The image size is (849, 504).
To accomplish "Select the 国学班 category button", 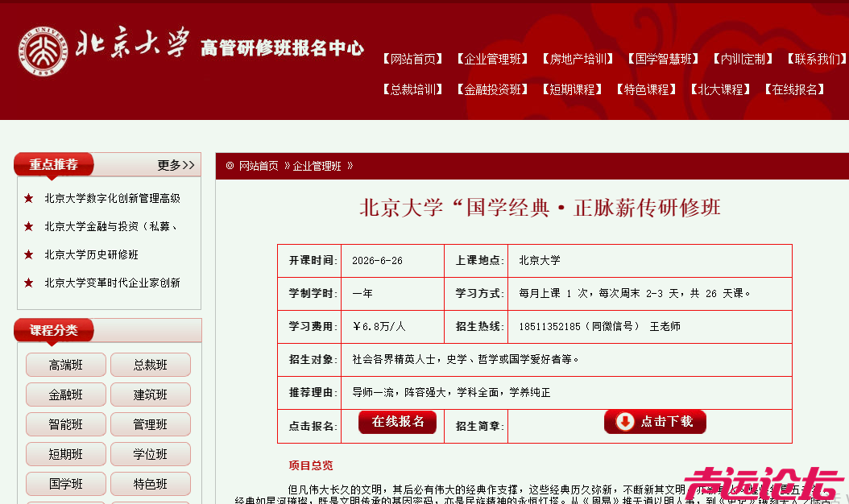I will click(65, 484).
